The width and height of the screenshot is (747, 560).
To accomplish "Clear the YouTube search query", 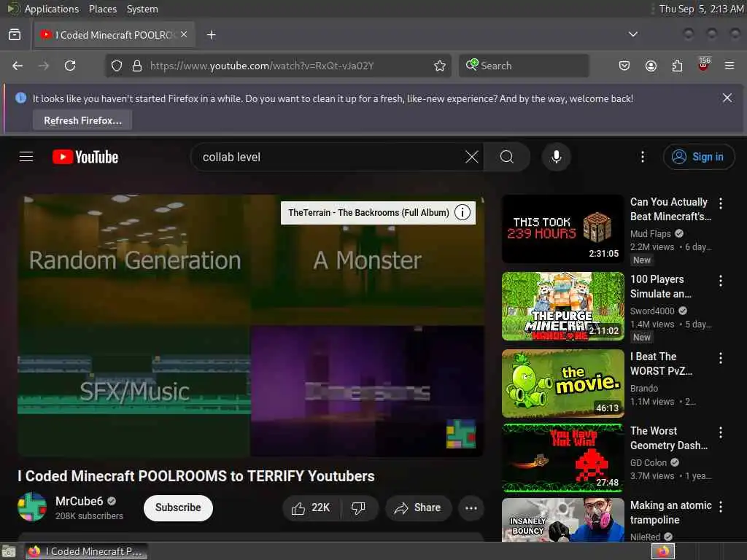I will [472, 157].
